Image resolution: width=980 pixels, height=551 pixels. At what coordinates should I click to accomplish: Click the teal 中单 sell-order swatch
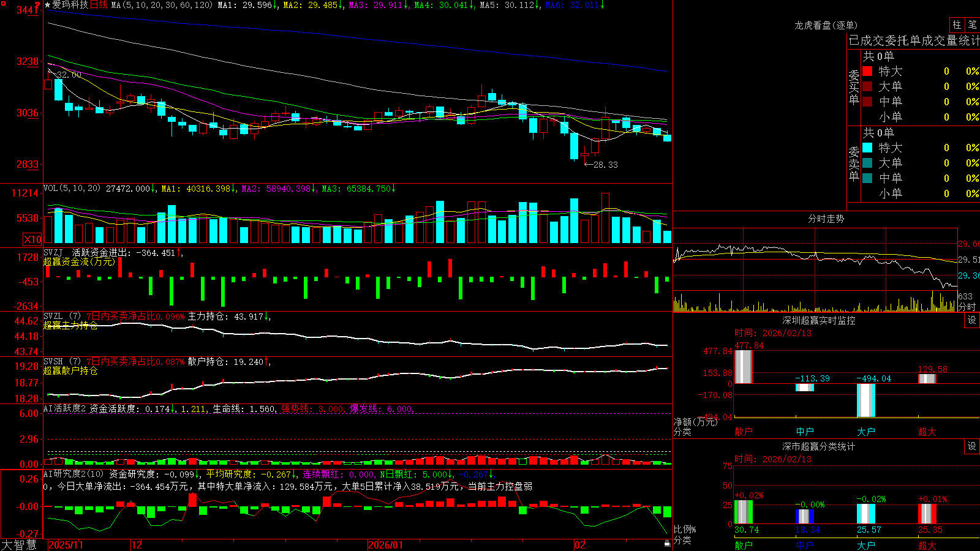(x=867, y=178)
